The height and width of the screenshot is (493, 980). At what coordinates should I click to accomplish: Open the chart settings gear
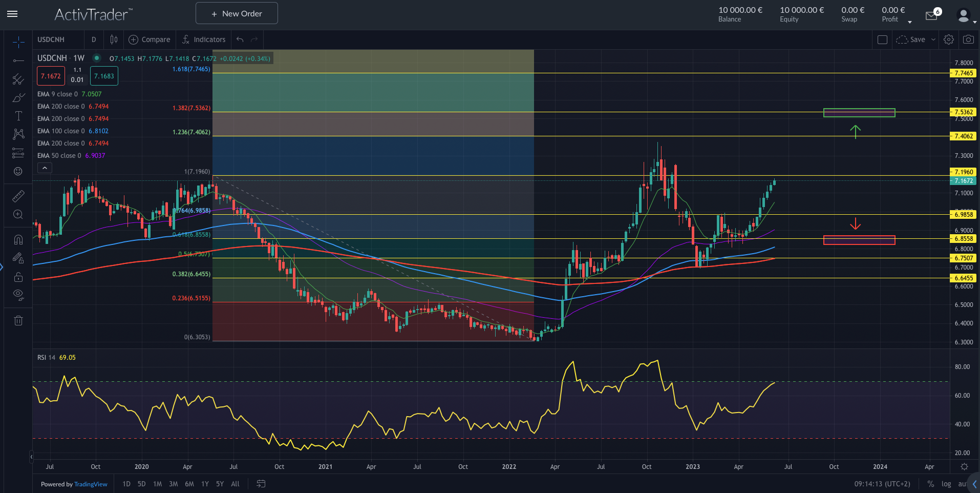click(x=948, y=39)
